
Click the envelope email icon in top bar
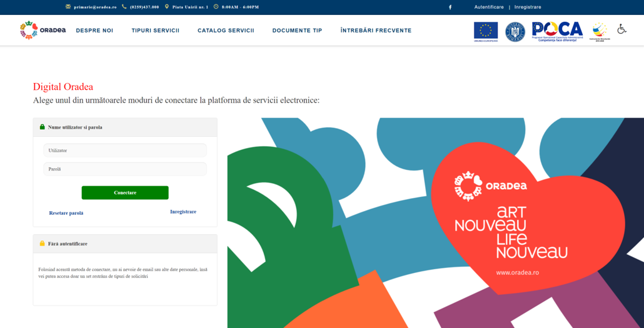[68, 7]
